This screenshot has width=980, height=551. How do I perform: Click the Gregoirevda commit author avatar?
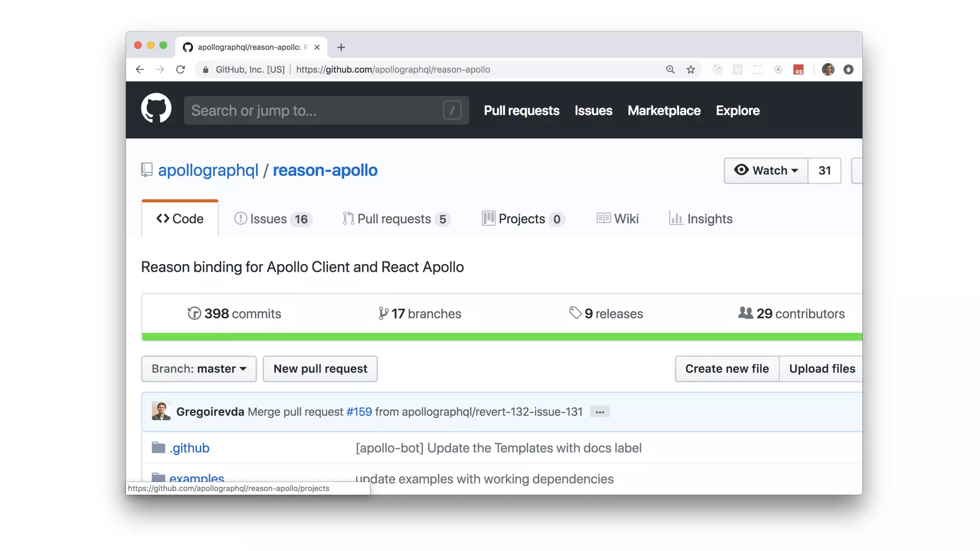[161, 411]
